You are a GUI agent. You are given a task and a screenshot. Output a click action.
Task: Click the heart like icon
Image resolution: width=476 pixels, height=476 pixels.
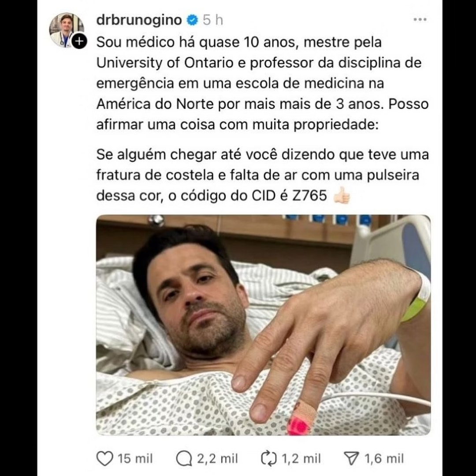coord(104,458)
